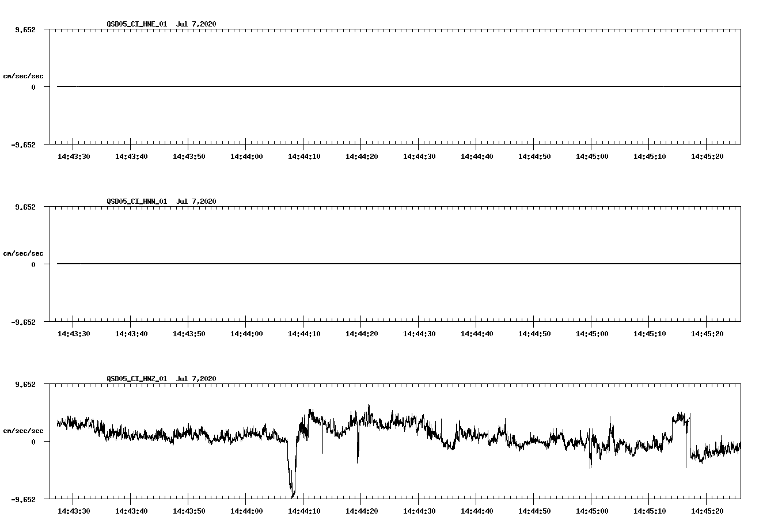This screenshot has width=782, height=532.
Task: Select the 9.652 upper limit on HNE plot
Action: coord(25,29)
